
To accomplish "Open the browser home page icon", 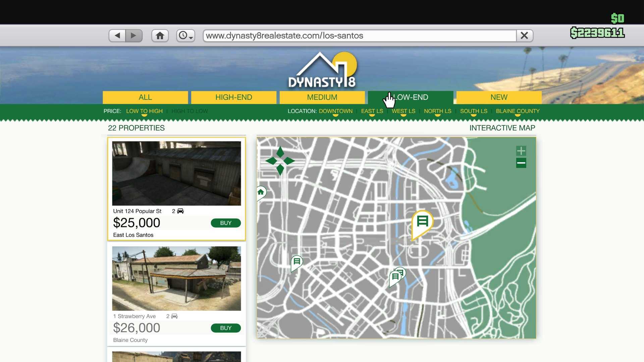I will [160, 36].
